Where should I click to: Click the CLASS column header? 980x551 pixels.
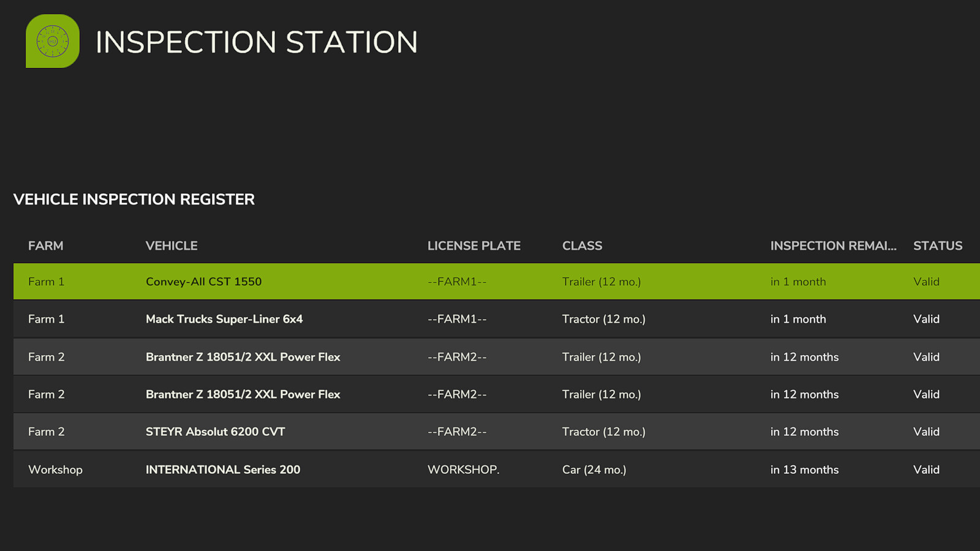click(x=582, y=246)
